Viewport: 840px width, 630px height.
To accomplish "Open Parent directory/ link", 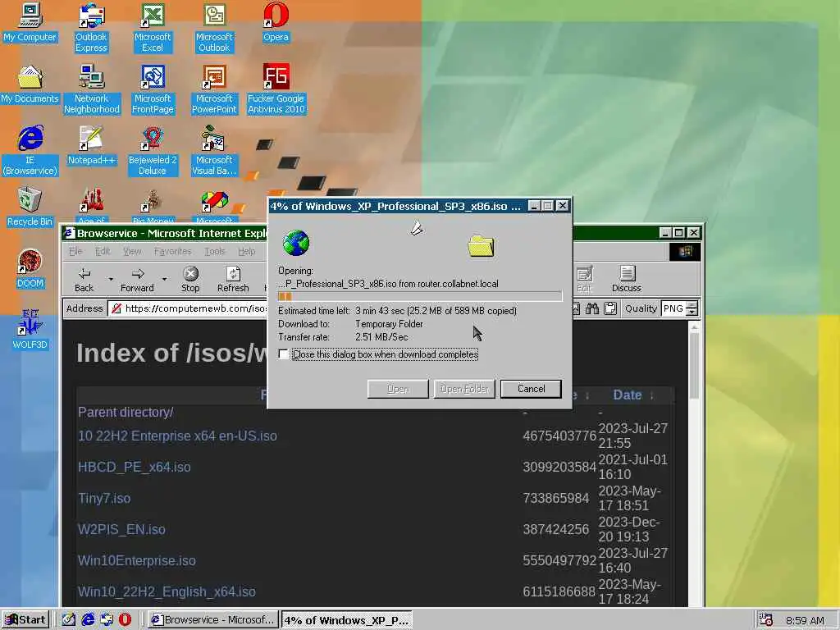I will [126, 412].
